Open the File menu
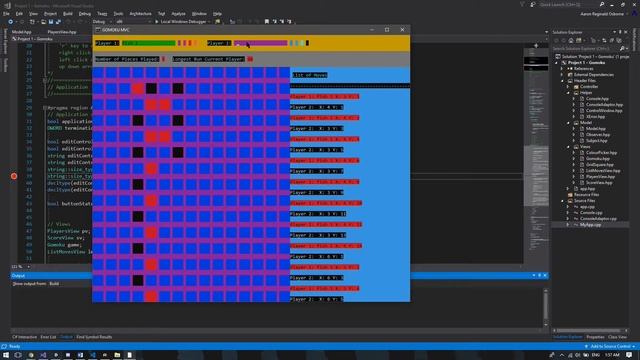The width and height of the screenshot is (640, 360). 6,13
